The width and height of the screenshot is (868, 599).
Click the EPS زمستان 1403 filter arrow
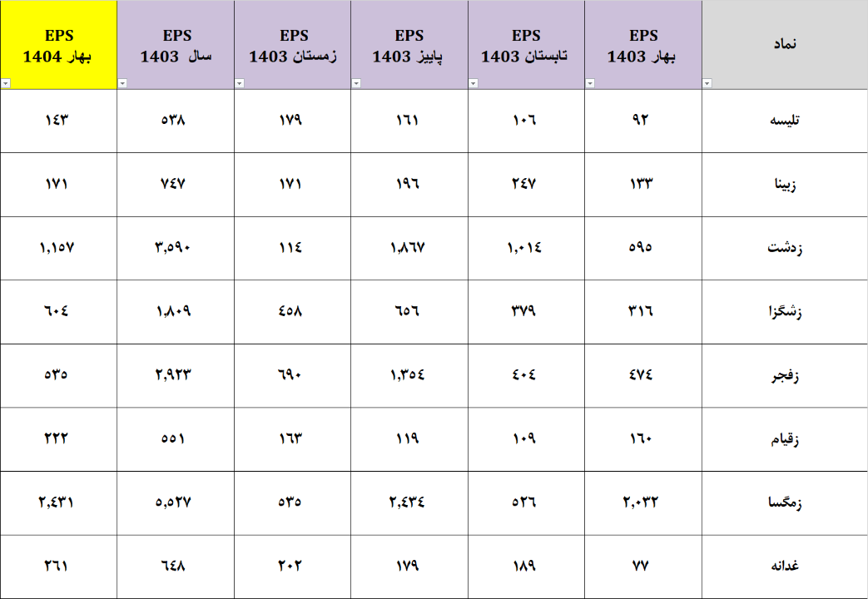(240, 83)
